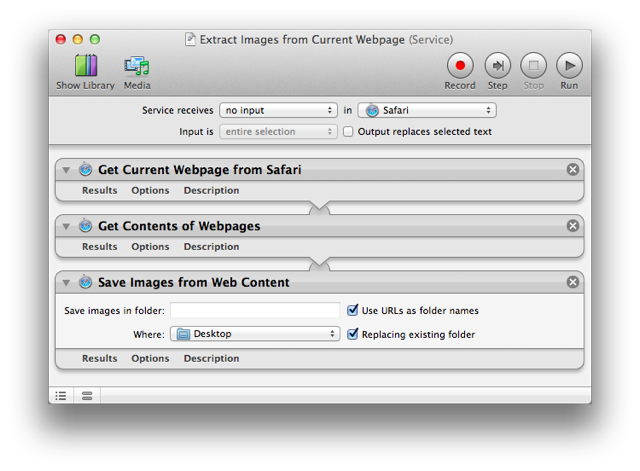Image resolution: width=640 pixels, height=471 pixels.
Task: Remove the Get Current Webpage from Safari action
Action: [573, 170]
